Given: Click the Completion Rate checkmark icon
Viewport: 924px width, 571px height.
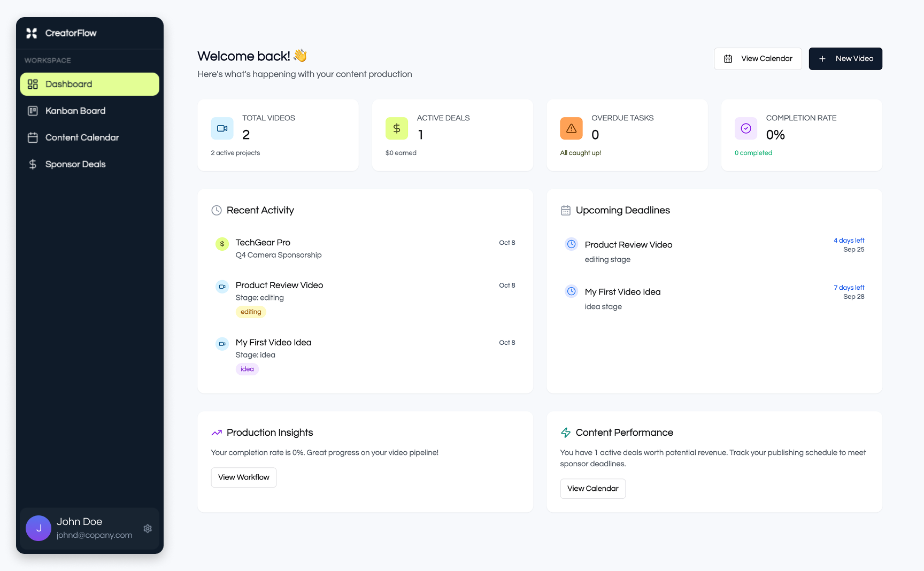Looking at the screenshot, I should (x=746, y=128).
